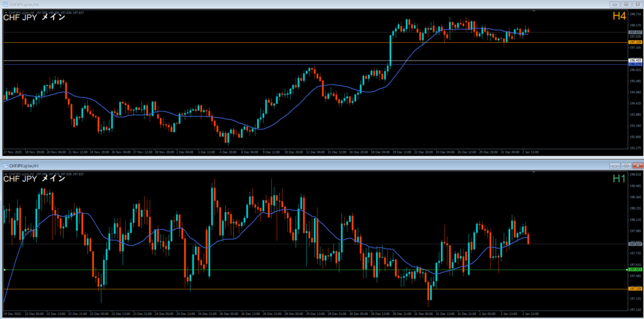Viewport: 644px width, 319px height.
Task: Click the H4 chart window title icon
Action: coord(6,4)
